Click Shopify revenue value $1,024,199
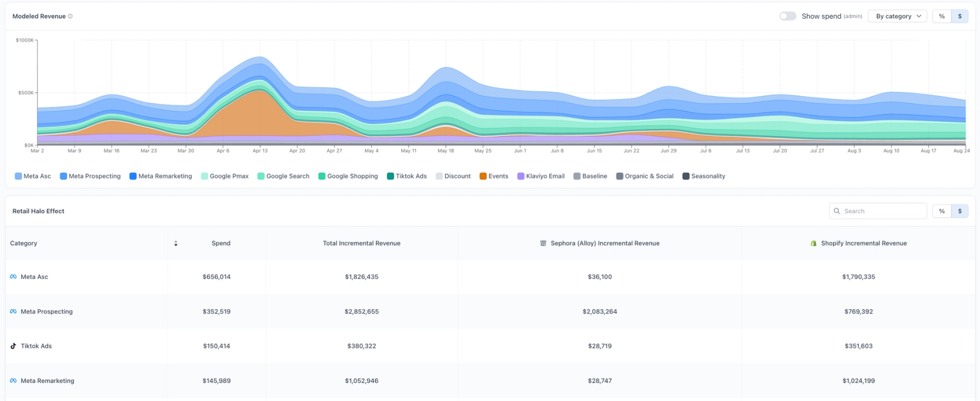Image resolution: width=980 pixels, height=401 pixels. (x=858, y=381)
